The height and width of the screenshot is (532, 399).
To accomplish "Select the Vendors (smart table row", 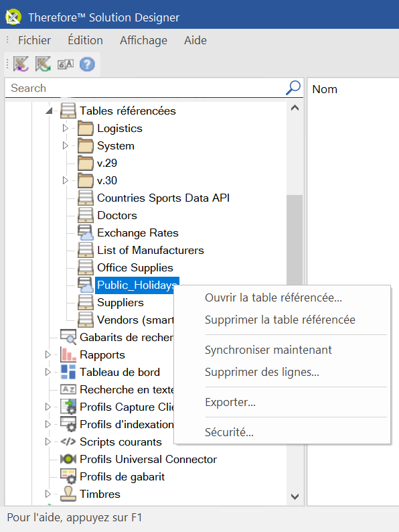I will [x=135, y=320].
